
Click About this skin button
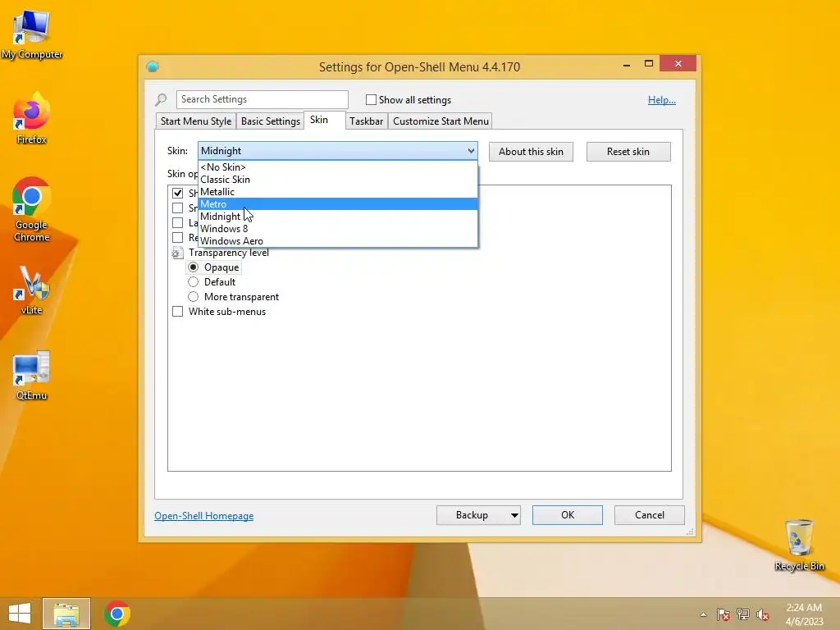click(x=531, y=152)
